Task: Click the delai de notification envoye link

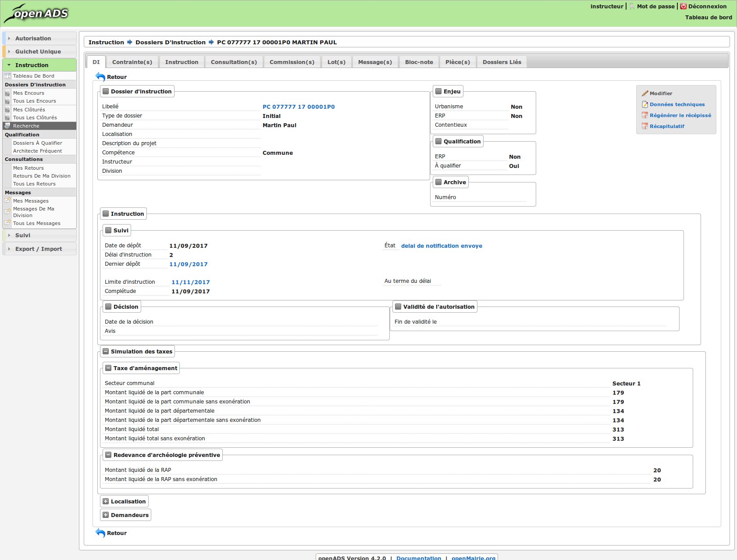Action: tap(441, 246)
